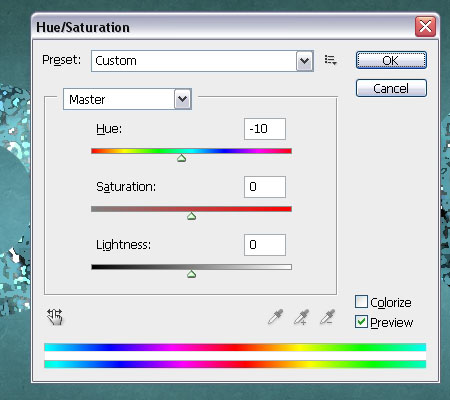Viewport: 450px width, 400px height.
Task: Uncheck the Preview checkbox
Action: [361, 322]
